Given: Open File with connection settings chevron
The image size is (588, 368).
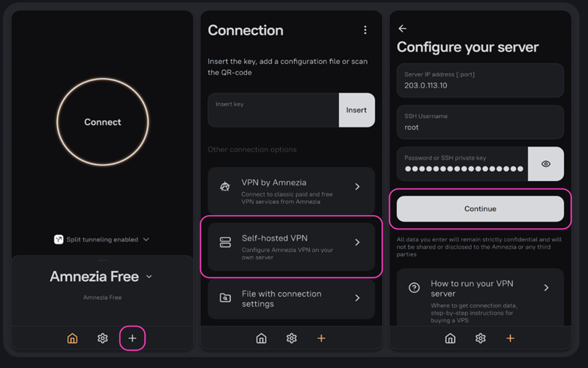Looking at the screenshot, I should click(357, 298).
